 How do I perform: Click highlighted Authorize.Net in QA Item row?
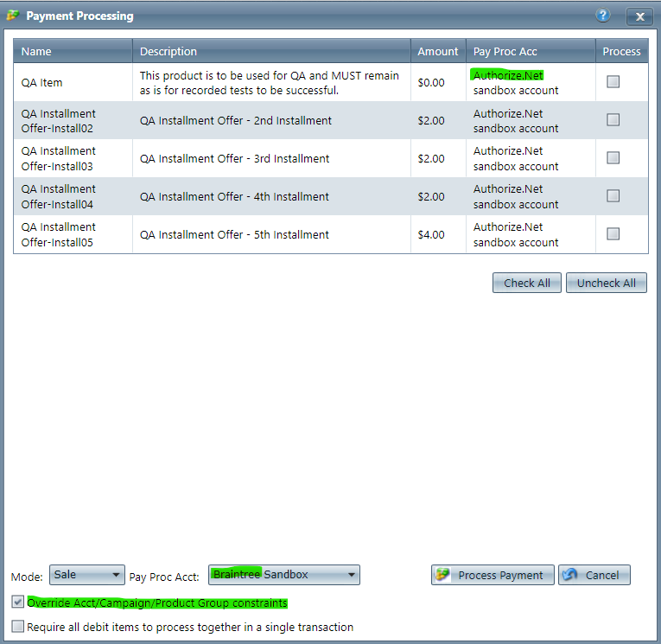(507, 75)
